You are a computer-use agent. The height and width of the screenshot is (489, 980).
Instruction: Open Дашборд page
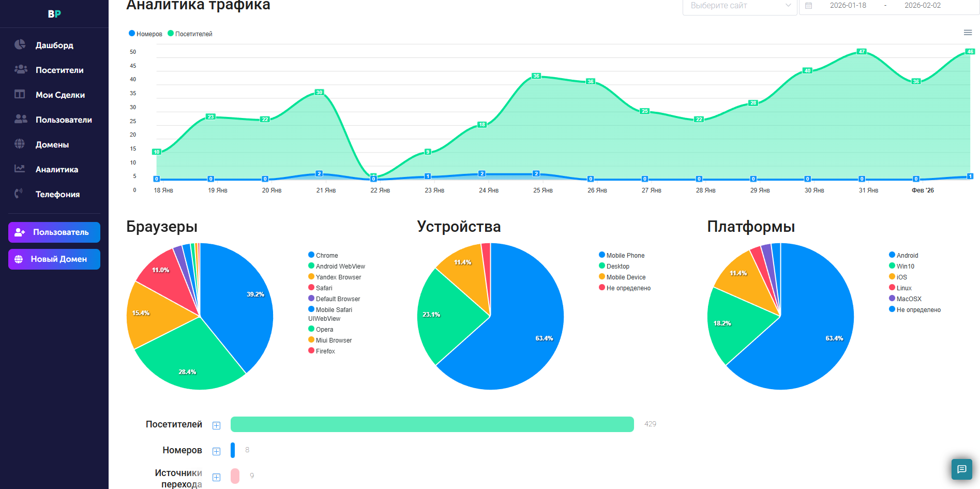click(x=54, y=45)
